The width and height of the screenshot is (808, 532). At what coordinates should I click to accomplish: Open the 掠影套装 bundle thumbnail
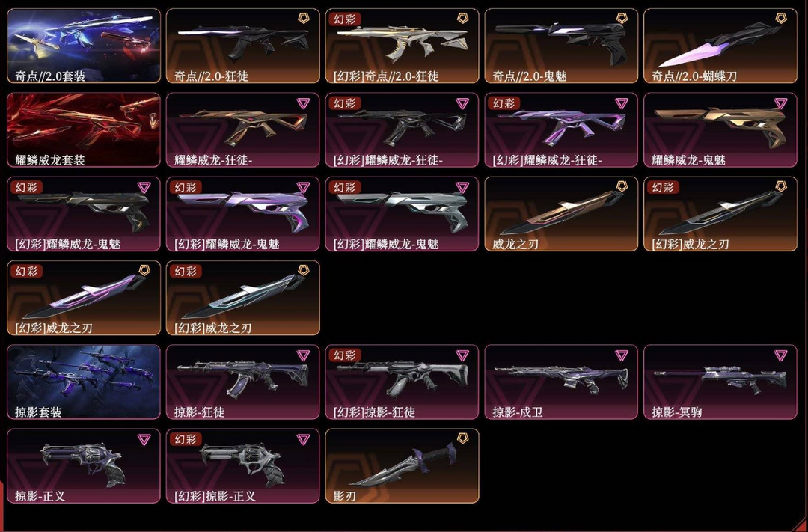coord(84,382)
